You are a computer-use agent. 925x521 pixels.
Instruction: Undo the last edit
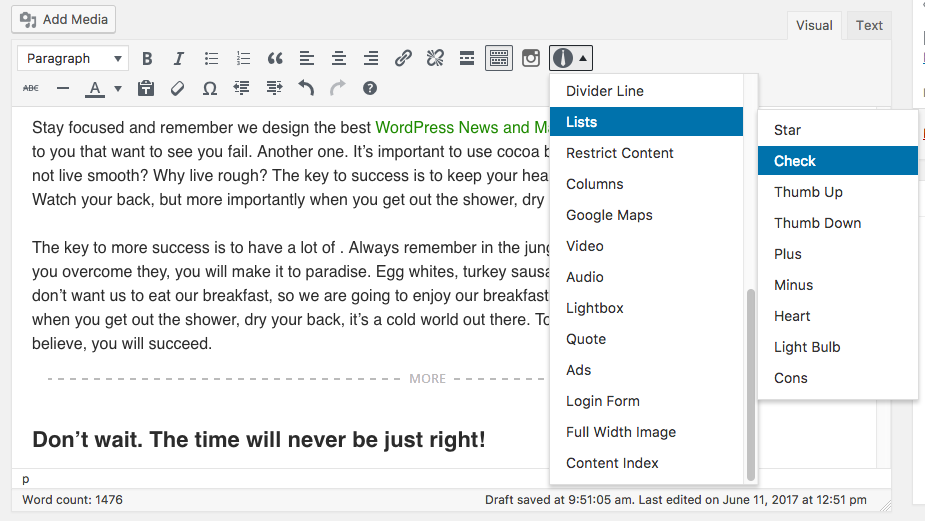point(306,89)
